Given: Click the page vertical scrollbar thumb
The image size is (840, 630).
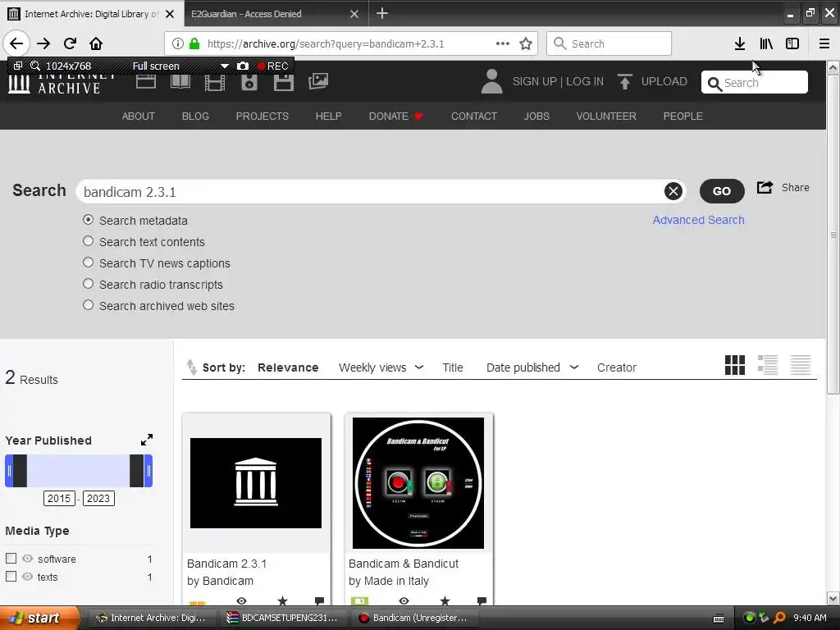Looking at the screenshot, I should [x=833, y=234].
